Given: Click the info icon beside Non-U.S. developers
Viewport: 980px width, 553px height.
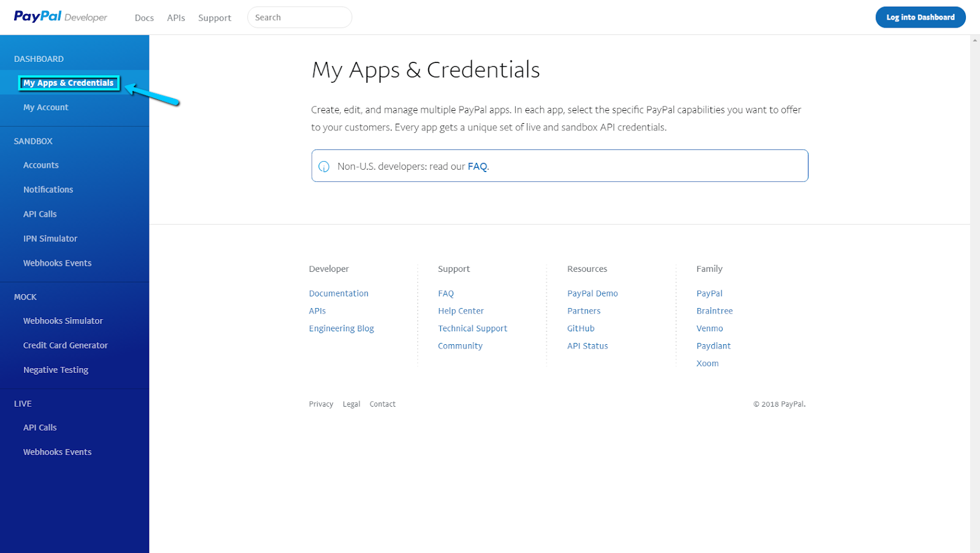Looking at the screenshot, I should click(324, 167).
